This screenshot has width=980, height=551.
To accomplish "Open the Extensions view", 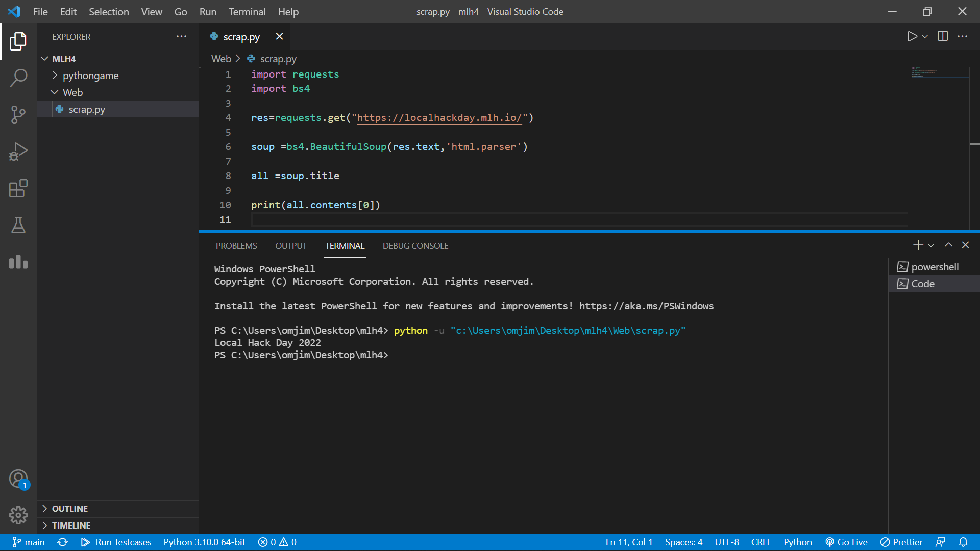I will [18, 188].
